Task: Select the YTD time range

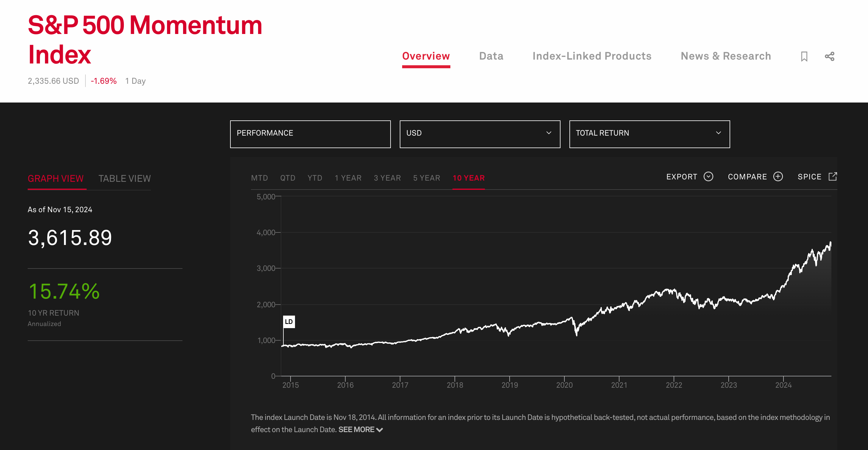Action: [x=315, y=178]
